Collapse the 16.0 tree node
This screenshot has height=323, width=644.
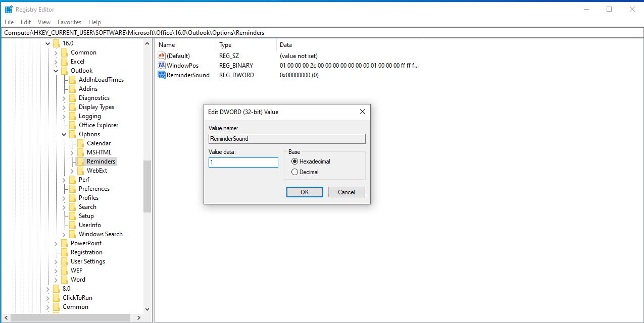48,43
